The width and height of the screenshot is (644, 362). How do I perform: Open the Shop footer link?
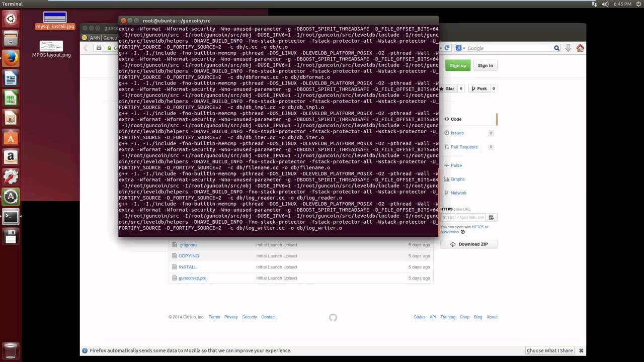pyautogui.click(x=464, y=317)
